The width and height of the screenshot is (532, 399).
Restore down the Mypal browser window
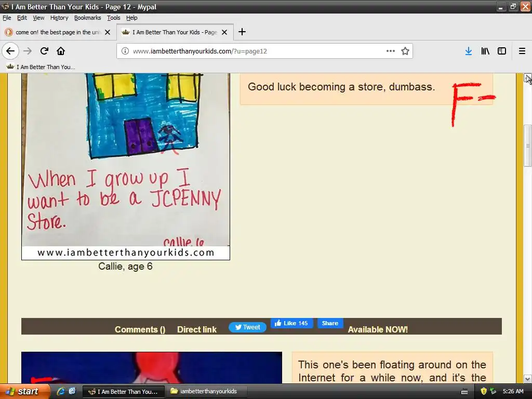[513, 7]
